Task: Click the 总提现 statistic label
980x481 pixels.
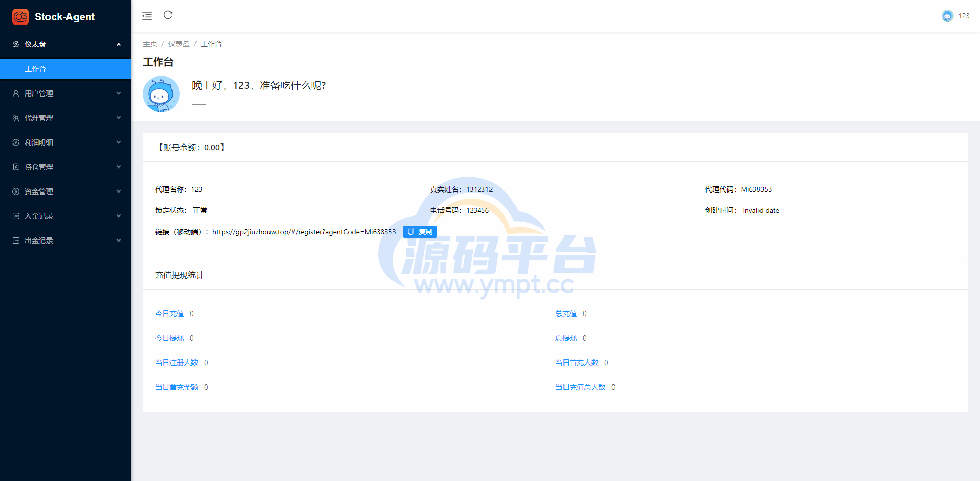Action: tap(566, 338)
